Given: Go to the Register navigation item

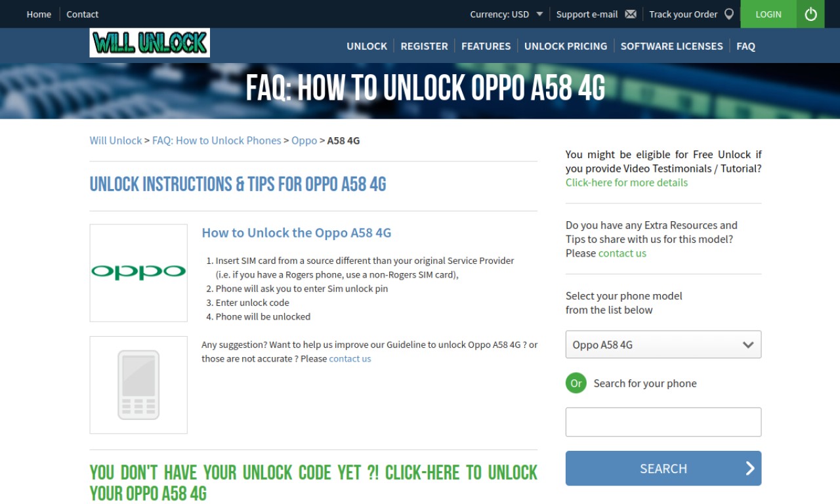Looking at the screenshot, I should [x=425, y=46].
